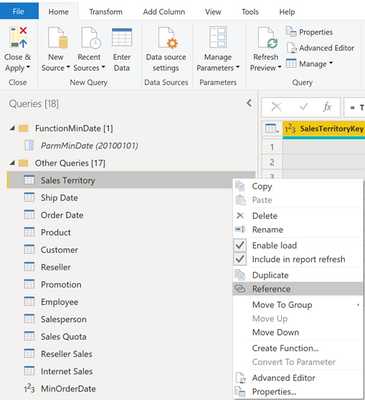Viewport: 365px width, 400px height.
Task: Open query Properties in ribbon
Action: 310,32
